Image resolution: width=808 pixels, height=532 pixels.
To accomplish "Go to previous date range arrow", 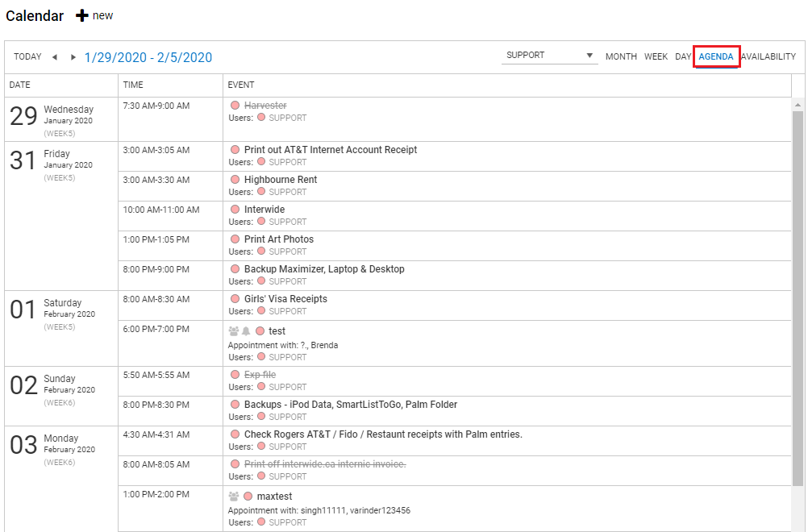I will click(x=55, y=57).
